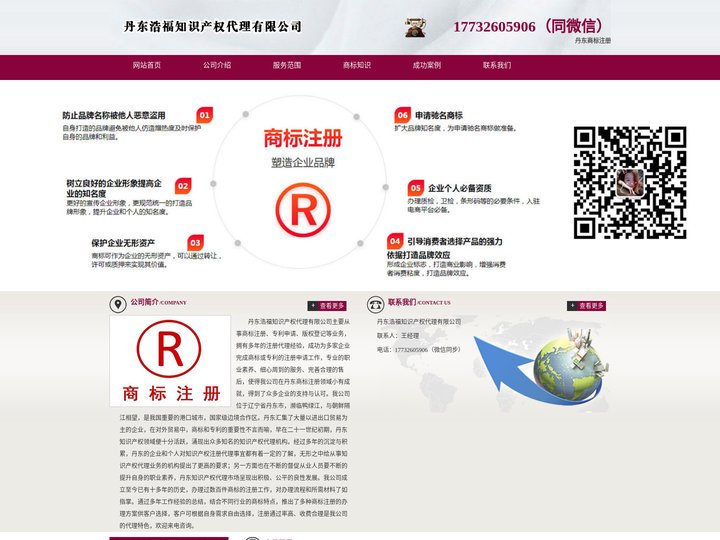
Task: Click the 电话: 17732605906 (微信同步) line
Action: click(x=418, y=349)
